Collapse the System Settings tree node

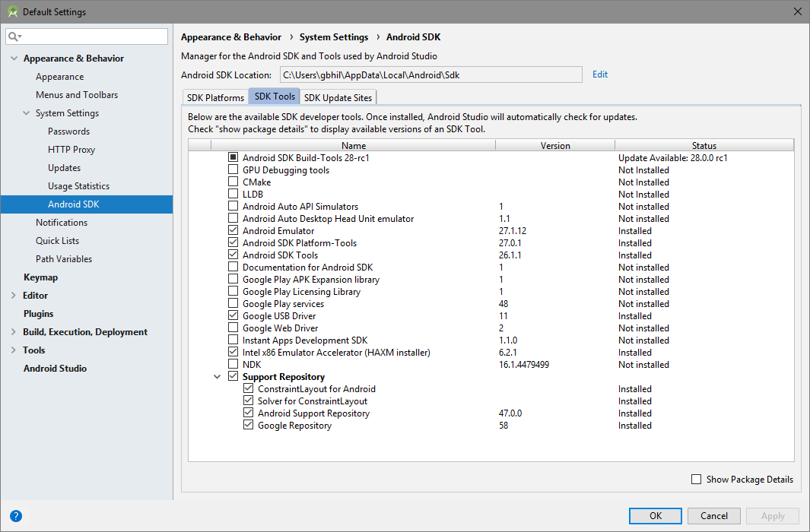[26, 113]
